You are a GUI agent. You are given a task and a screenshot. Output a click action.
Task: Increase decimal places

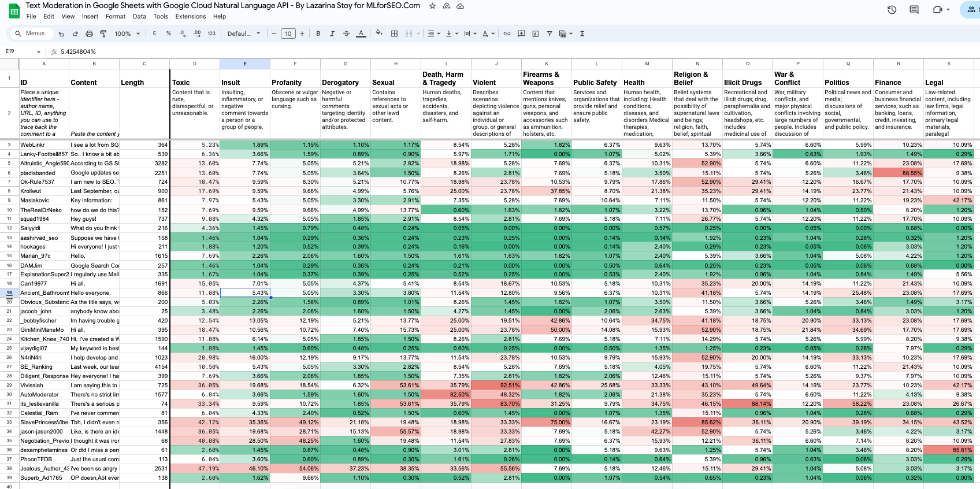click(x=197, y=34)
